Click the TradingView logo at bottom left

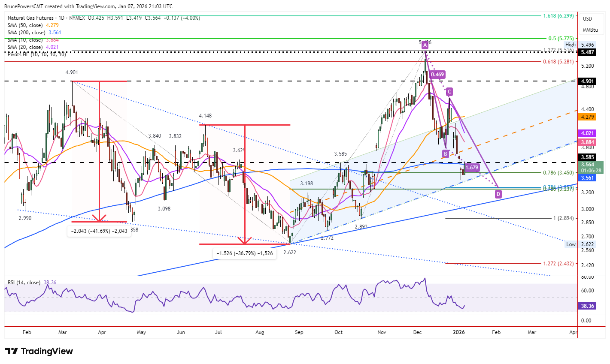click(39, 351)
